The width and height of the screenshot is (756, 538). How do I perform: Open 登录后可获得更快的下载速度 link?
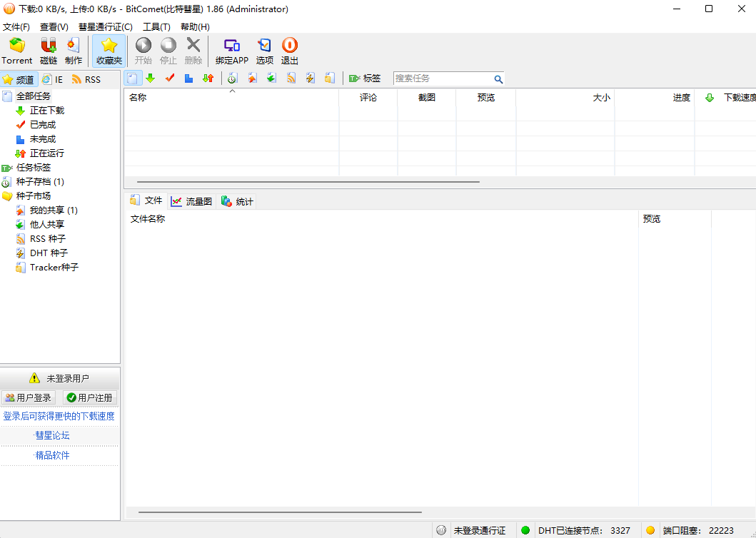(x=59, y=416)
